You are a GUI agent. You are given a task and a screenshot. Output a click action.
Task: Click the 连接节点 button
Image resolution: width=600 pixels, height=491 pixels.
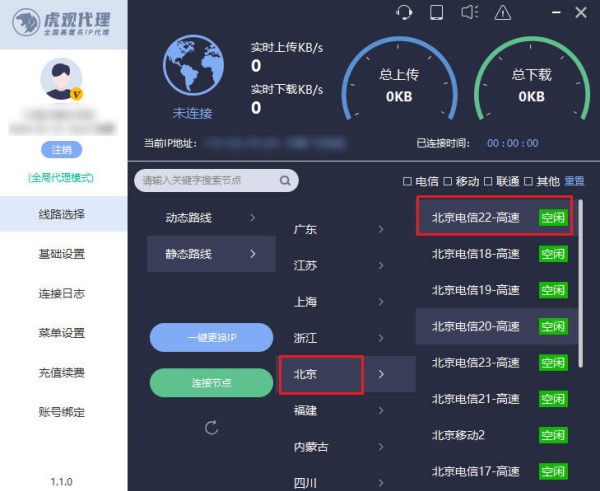(212, 383)
